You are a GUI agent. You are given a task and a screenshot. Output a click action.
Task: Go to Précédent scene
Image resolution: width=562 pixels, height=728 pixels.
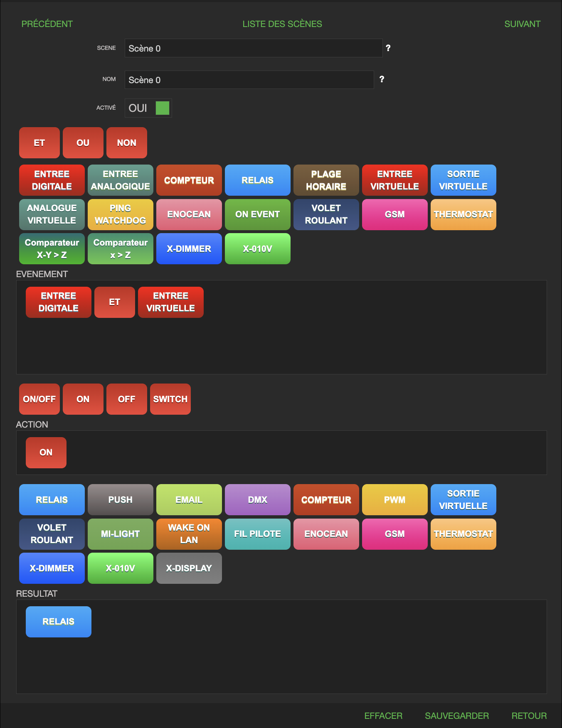[x=47, y=24]
